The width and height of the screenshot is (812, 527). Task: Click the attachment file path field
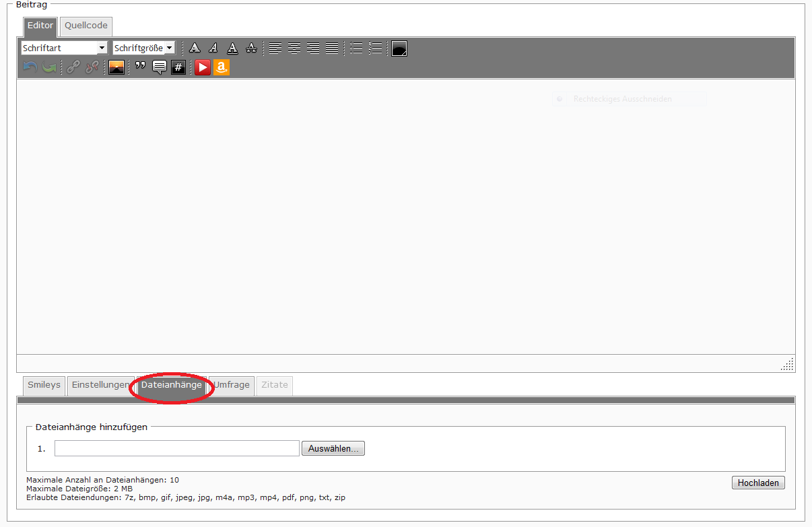pos(176,448)
